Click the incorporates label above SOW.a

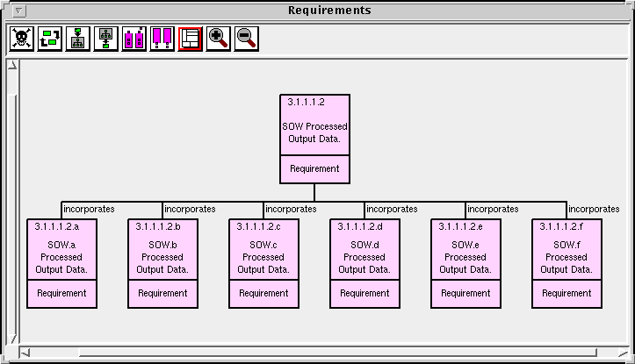click(89, 210)
